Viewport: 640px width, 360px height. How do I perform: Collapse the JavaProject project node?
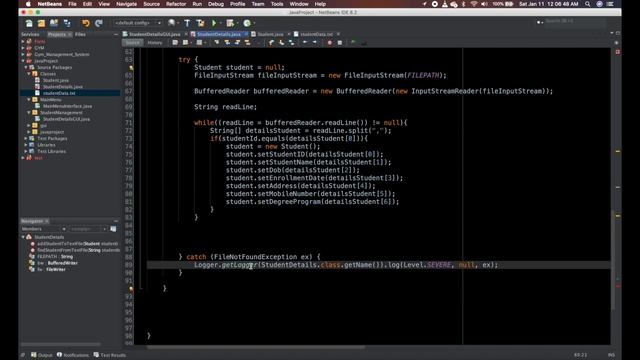23,61
